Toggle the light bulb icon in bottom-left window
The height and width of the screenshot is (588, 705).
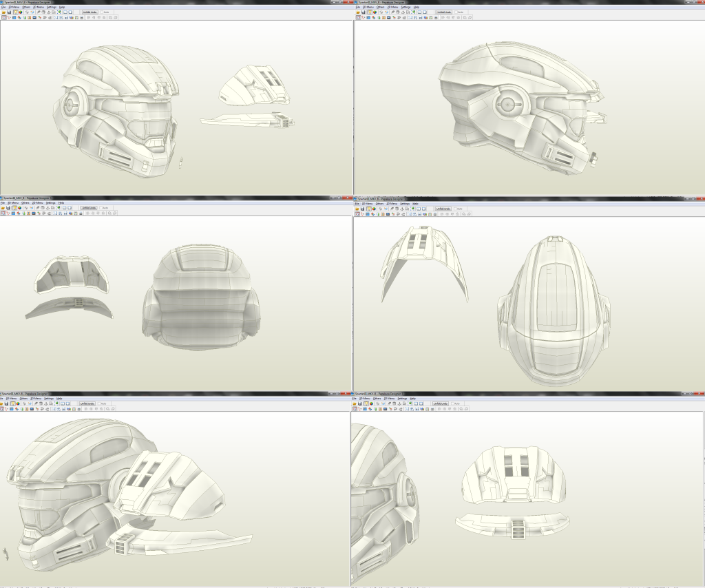tap(13, 403)
